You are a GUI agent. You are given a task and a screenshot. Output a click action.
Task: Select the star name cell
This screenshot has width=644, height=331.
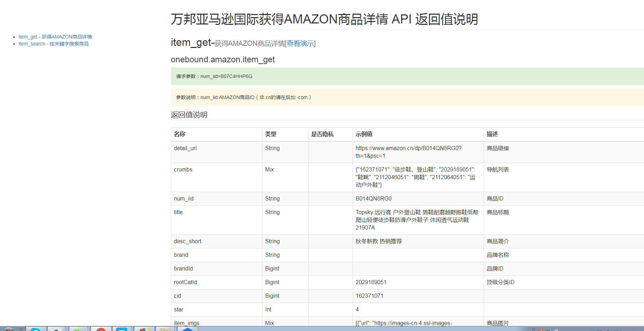216,310
